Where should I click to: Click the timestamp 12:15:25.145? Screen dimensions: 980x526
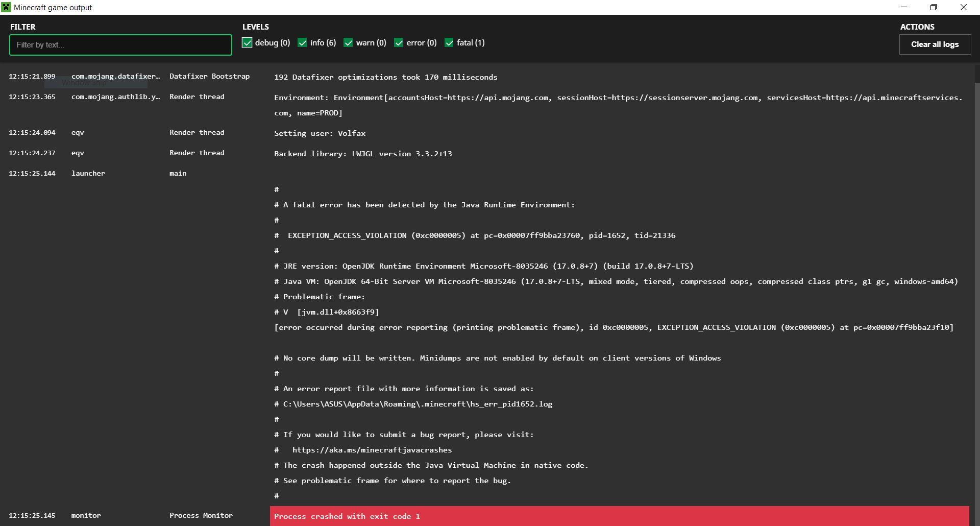(32, 515)
